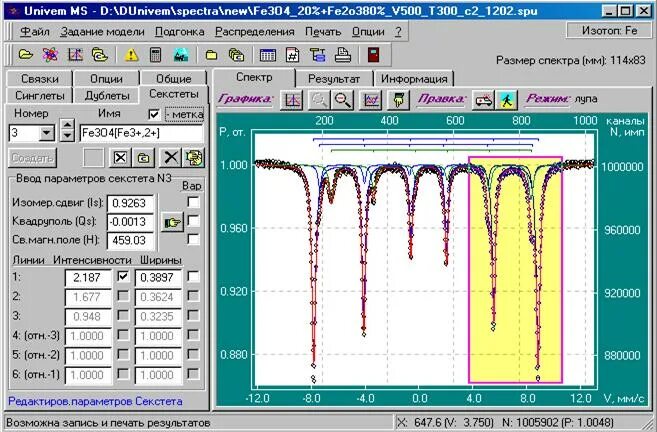Image resolution: width=657 pixels, height=432 pixels.
Task: Decrease sextet number with down spinner arrow
Action: 67,135
